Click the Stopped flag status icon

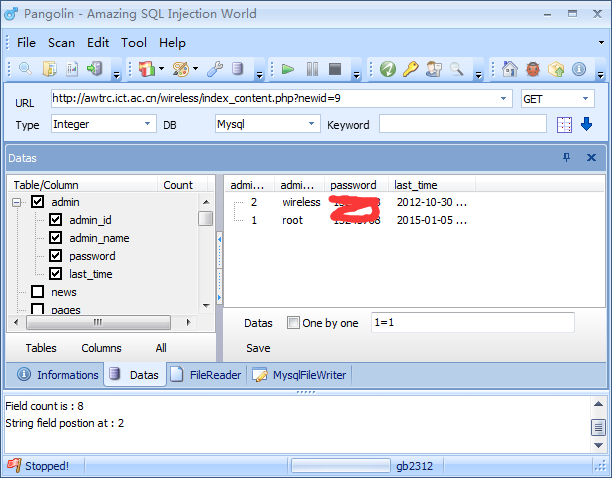click(14, 465)
